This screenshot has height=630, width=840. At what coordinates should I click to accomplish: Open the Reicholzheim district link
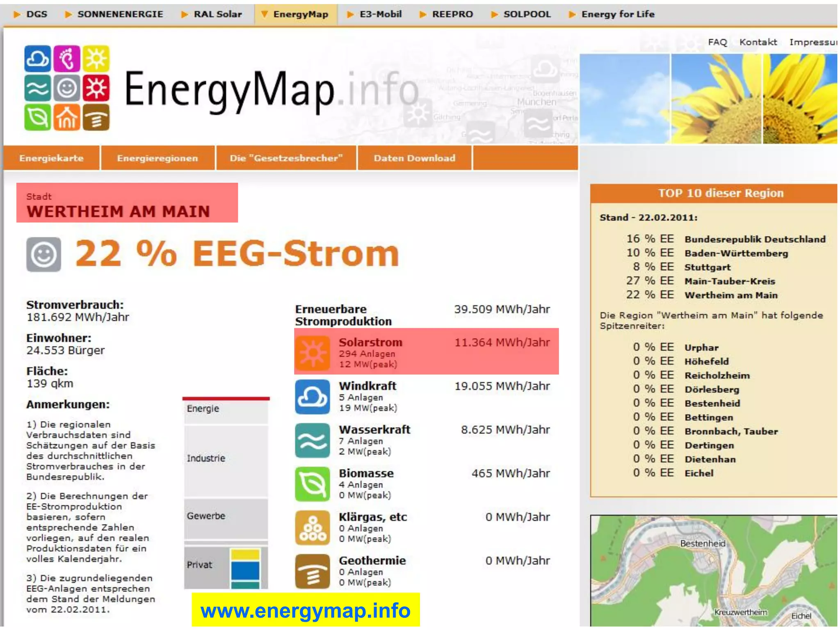[717, 375]
